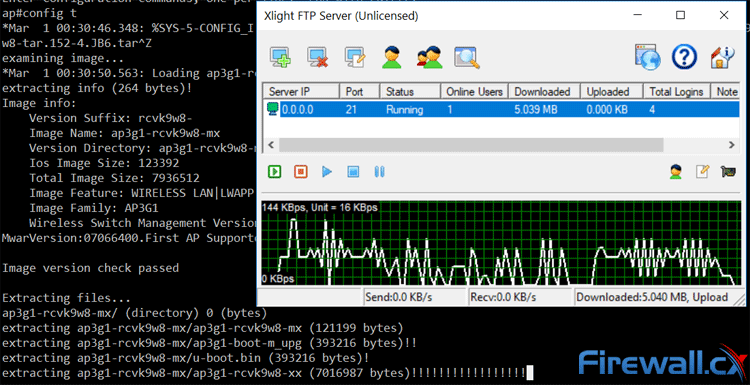Screen dimensions: 750x385
Task: Sort by the Total Logins column header
Action: 677,91
